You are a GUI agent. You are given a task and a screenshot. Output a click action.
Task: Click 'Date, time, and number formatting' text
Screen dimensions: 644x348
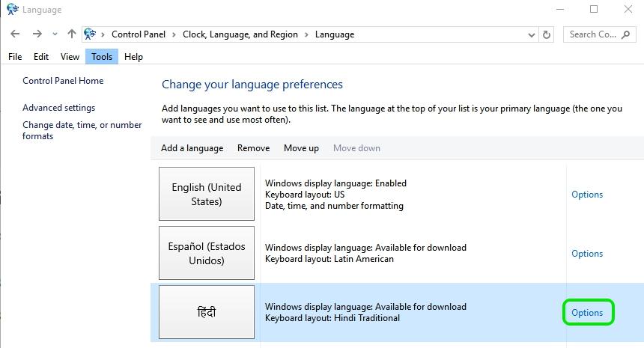[x=334, y=206]
